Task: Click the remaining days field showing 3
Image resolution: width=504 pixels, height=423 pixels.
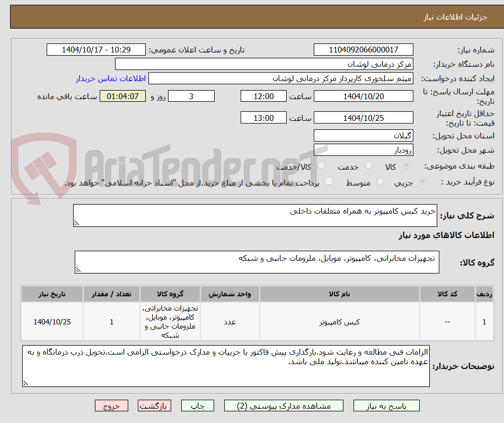Action: (x=191, y=96)
